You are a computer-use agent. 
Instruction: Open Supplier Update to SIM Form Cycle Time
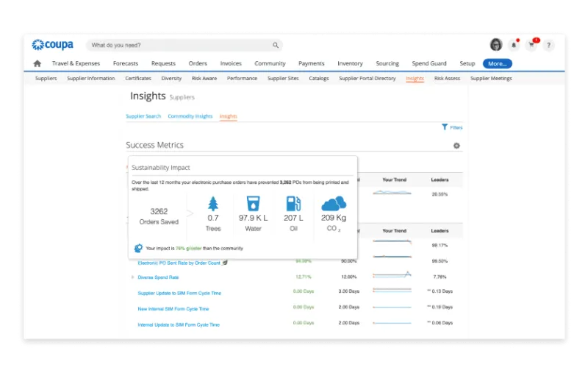tap(179, 293)
